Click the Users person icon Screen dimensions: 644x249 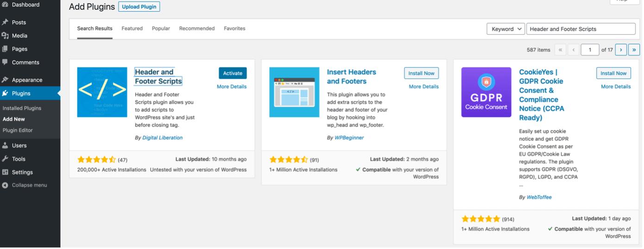coord(5,146)
